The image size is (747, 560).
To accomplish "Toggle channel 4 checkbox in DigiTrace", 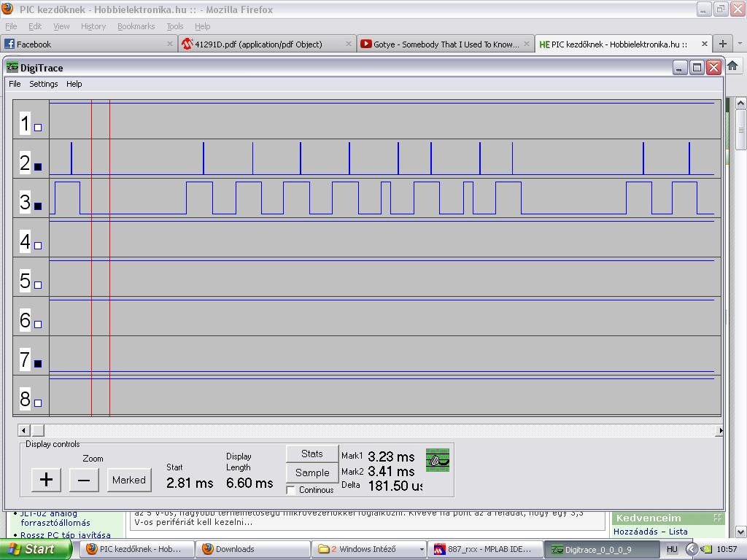I will click(x=38, y=246).
